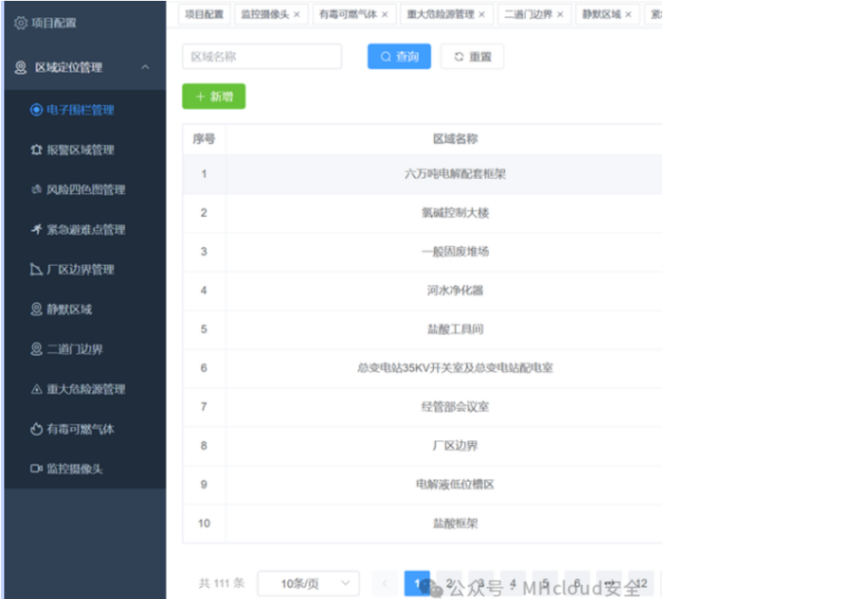Go to page 2 of results
Viewport: 868px width, 599px height.
[449, 584]
